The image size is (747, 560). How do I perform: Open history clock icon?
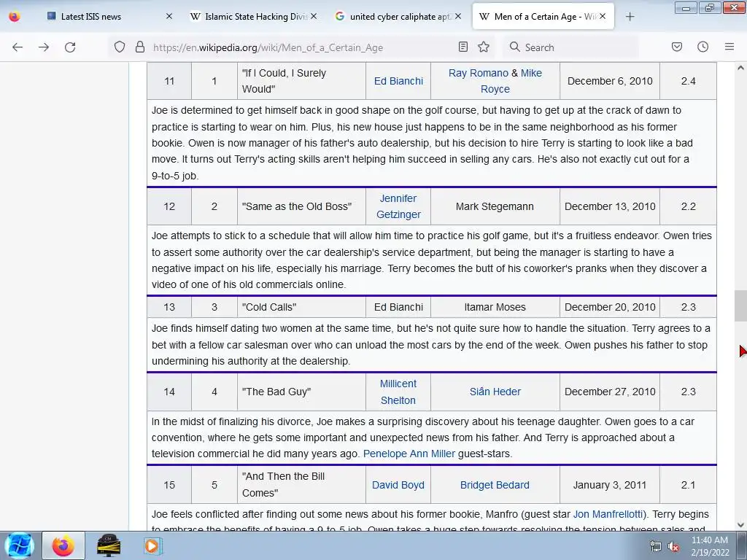tap(703, 47)
